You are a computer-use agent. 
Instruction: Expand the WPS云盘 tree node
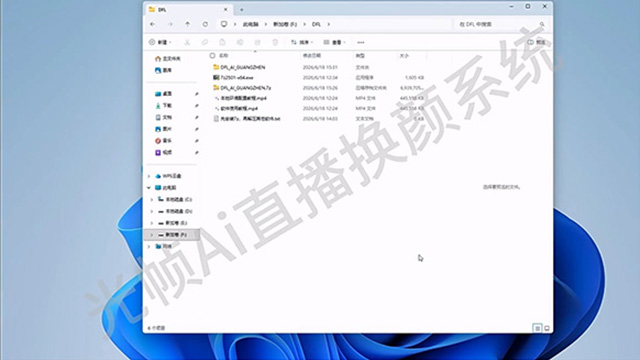pyautogui.click(x=149, y=176)
